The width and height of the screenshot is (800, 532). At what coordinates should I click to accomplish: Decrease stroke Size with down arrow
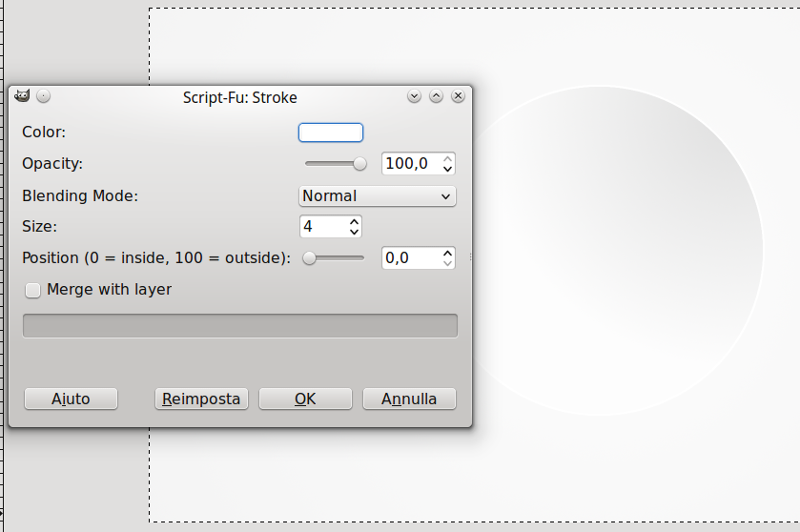click(354, 232)
